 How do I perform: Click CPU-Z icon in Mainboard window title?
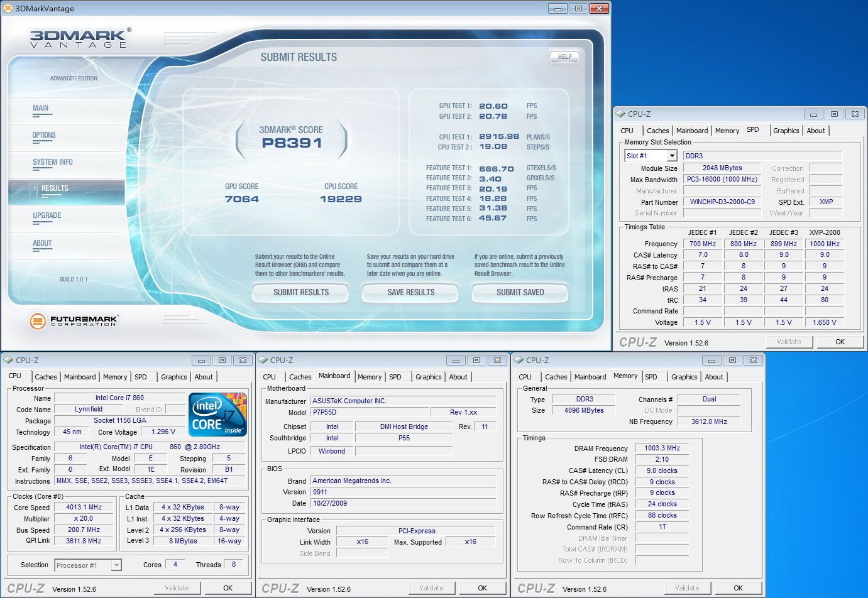click(x=263, y=360)
